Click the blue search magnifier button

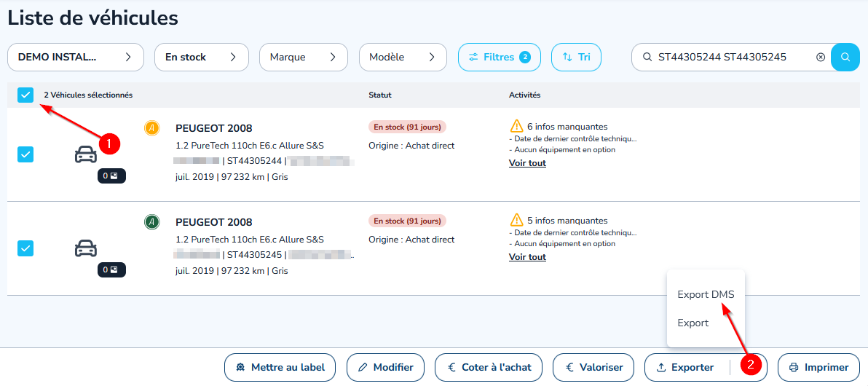tap(845, 57)
